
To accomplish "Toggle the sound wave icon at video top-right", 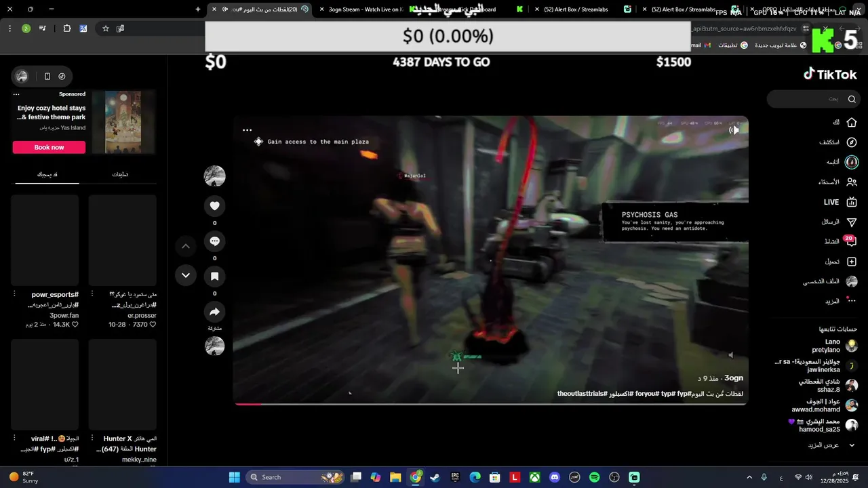I will pos(734,129).
